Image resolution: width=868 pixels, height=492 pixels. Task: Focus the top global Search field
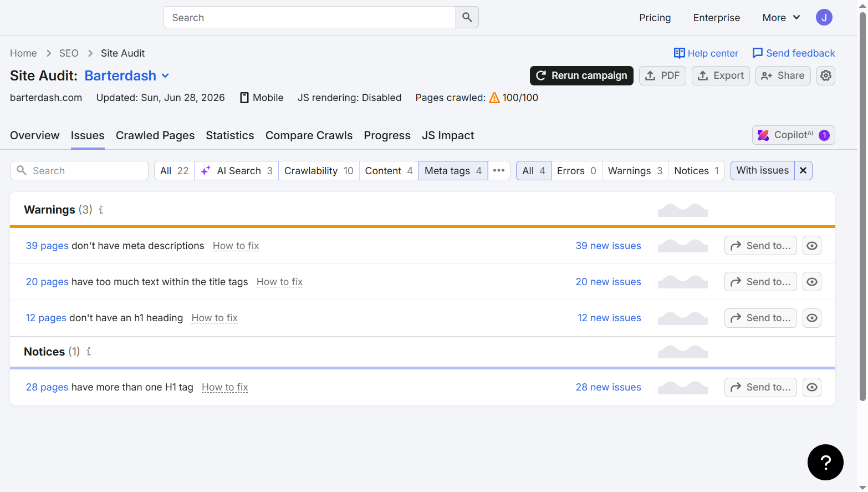(x=309, y=17)
